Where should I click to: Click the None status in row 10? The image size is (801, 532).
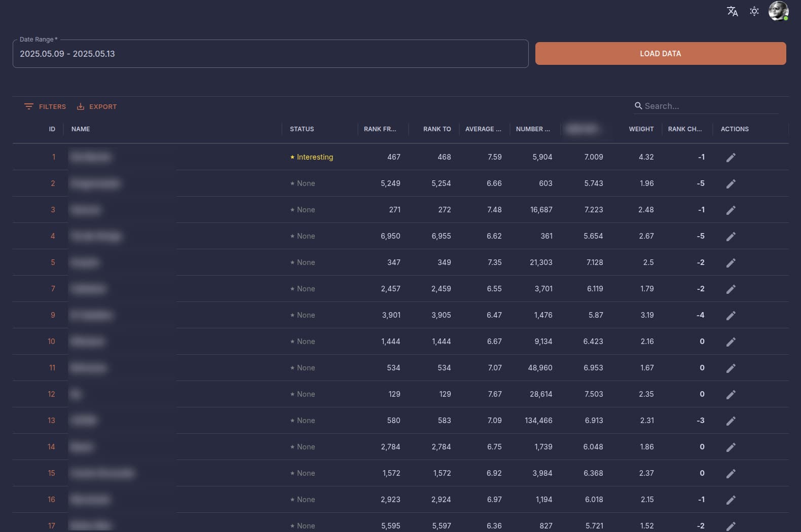pos(302,341)
